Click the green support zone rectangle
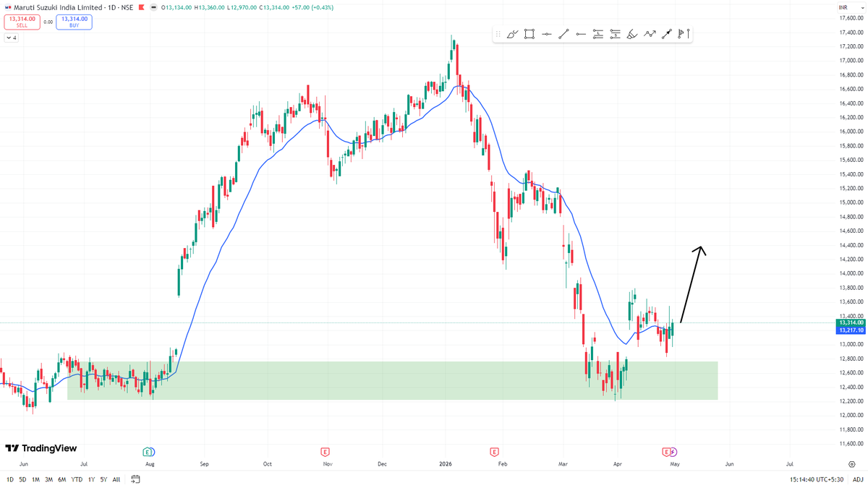 click(x=392, y=380)
